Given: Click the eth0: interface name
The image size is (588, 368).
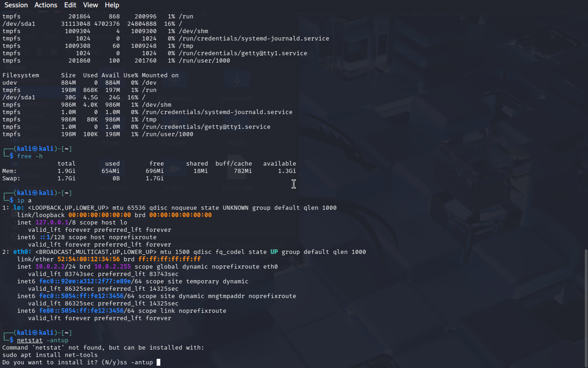Looking at the screenshot, I should pos(23,252).
